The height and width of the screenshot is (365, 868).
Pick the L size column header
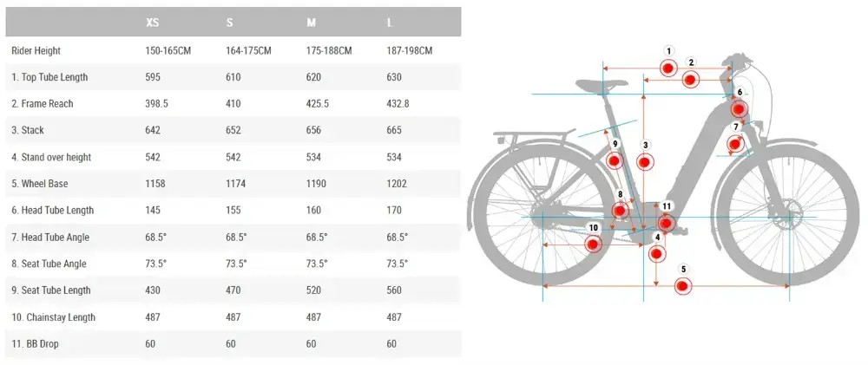(390, 23)
